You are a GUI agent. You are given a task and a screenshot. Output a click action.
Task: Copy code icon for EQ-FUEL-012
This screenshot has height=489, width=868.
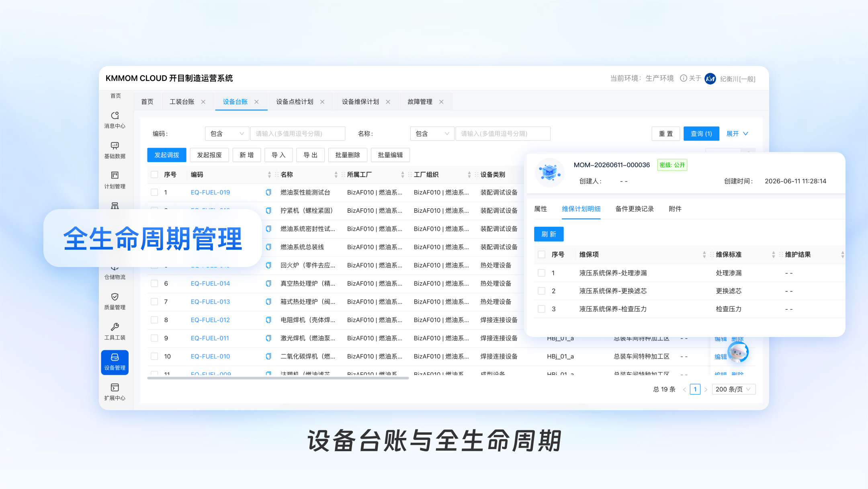point(268,320)
